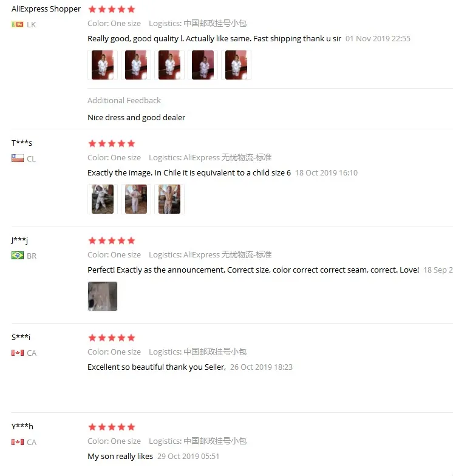Open fourth photo in the LK review
453x476 pixels.
[203, 65]
